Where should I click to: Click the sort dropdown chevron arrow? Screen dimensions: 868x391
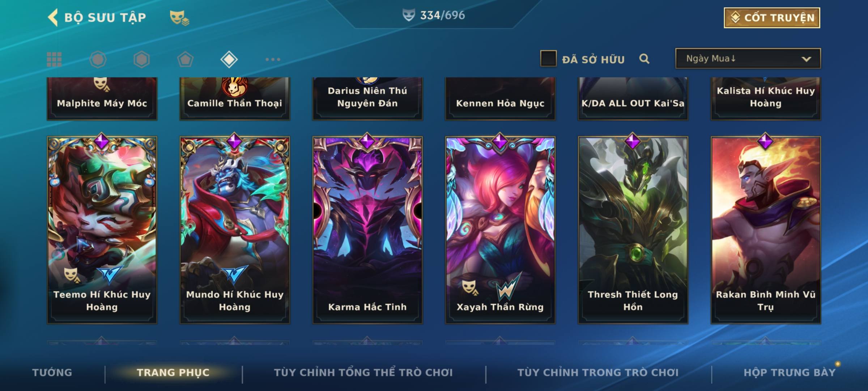click(806, 59)
